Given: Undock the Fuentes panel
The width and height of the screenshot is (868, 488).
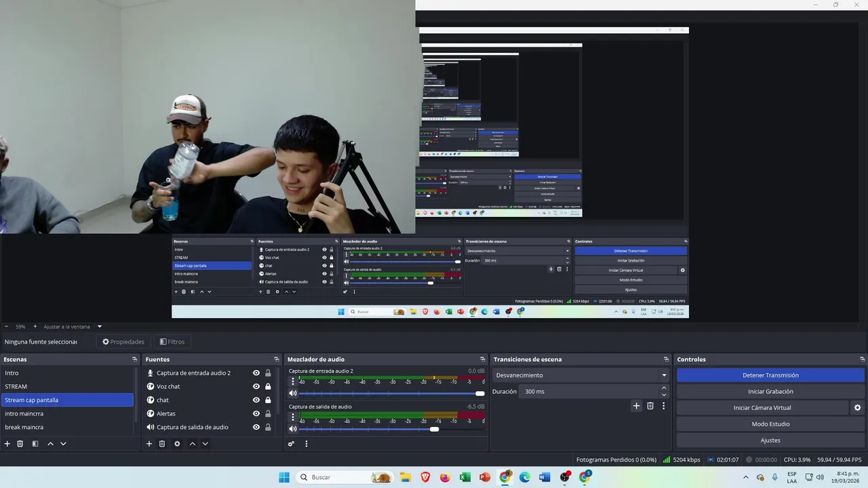Looking at the screenshot, I should click(x=277, y=359).
